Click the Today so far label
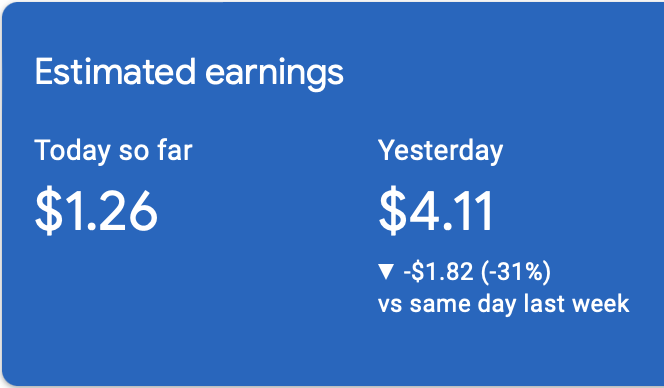Screen dimensions: 664x388 pos(113,151)
